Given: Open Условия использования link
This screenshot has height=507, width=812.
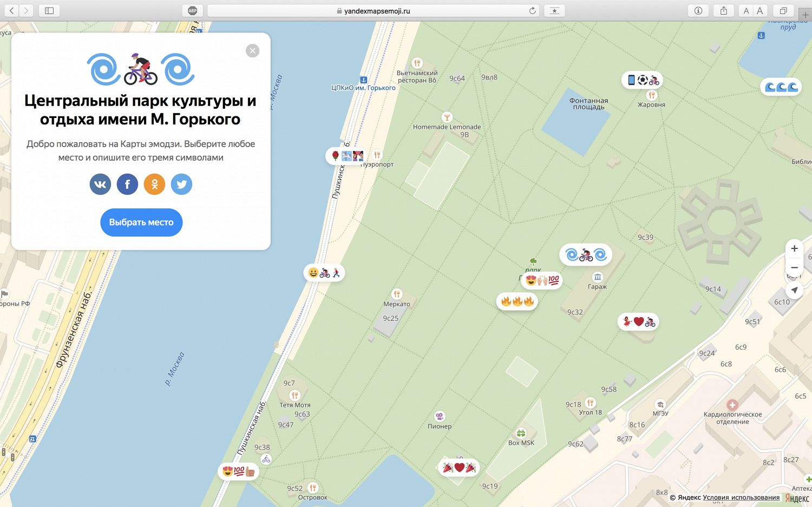Looking at the screenshot, I should point(741,498).
